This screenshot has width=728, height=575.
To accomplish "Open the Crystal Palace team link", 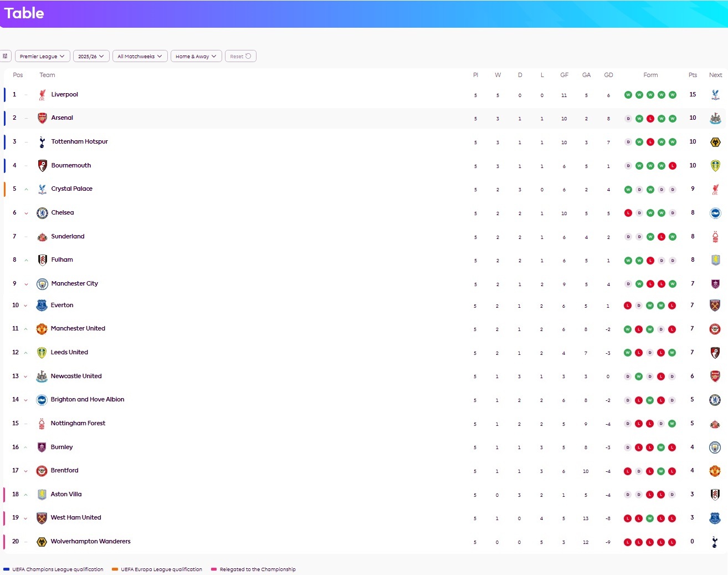I will tap(71, 189).
